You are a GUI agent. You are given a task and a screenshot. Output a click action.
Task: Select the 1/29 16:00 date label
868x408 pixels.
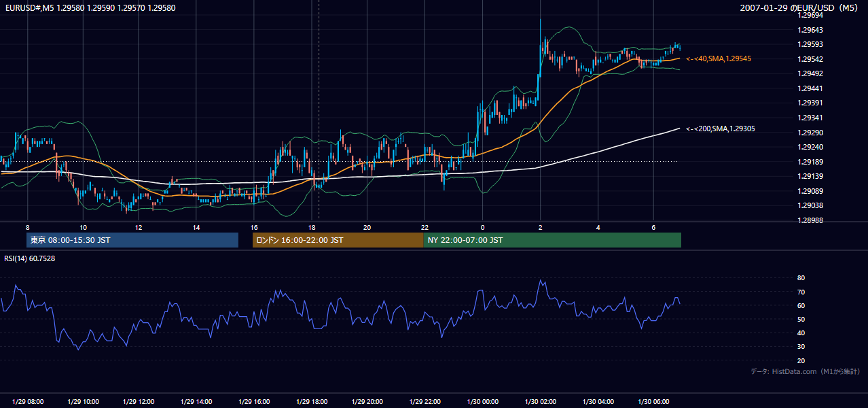255,401
